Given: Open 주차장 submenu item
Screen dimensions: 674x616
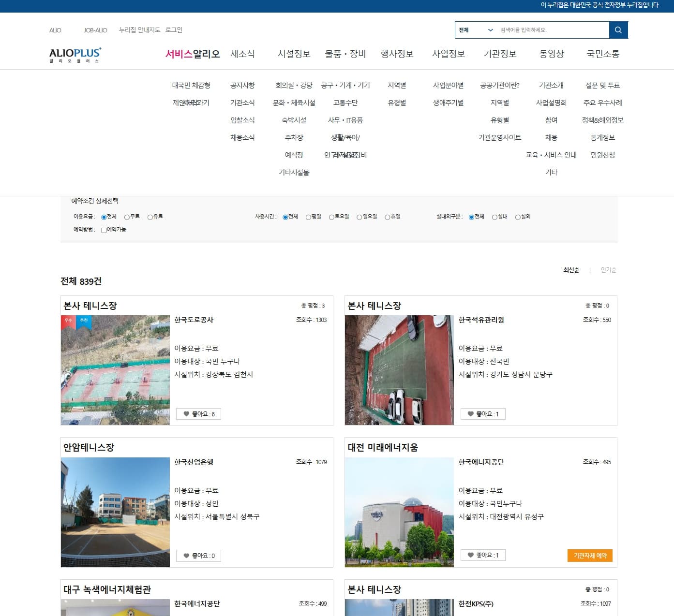Looking at the screenshot, I should click(294, 137).
